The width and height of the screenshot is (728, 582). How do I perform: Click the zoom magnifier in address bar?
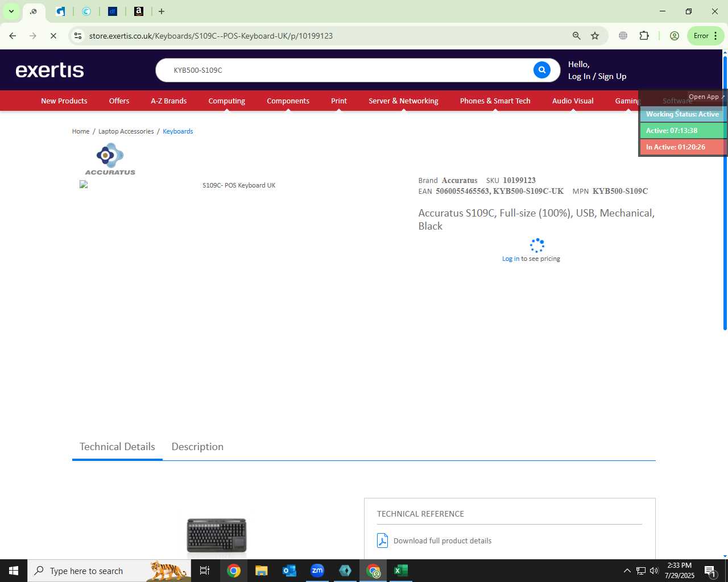tap(577, 36)
